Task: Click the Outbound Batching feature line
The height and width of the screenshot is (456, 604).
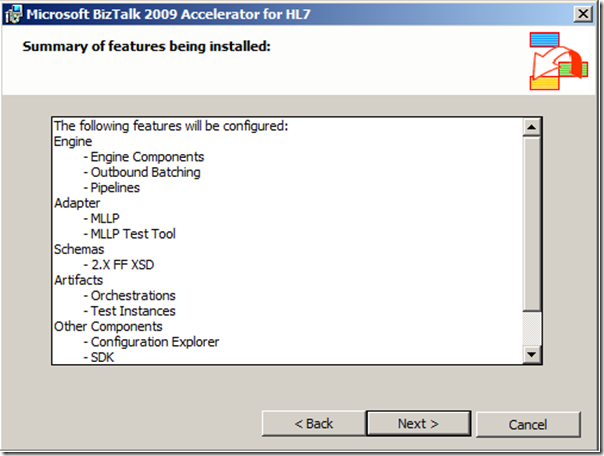Action: 142,172
